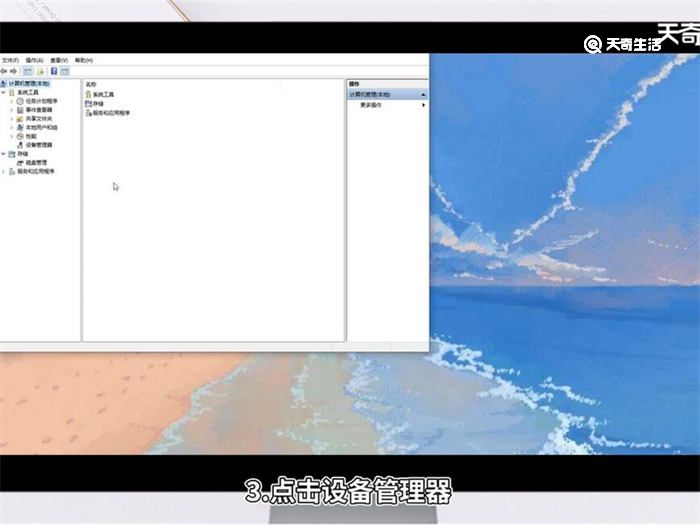Open the 帮助(H) menu
700x525 pixels.
83,60
